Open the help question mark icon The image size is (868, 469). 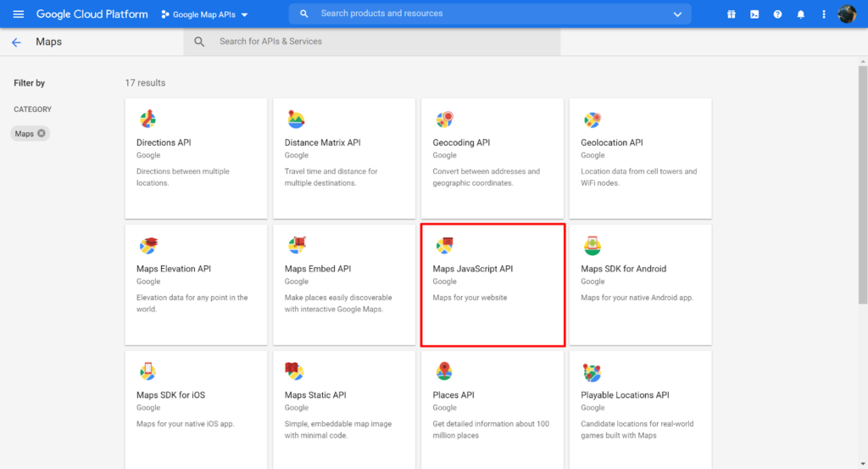coord(778,14)
